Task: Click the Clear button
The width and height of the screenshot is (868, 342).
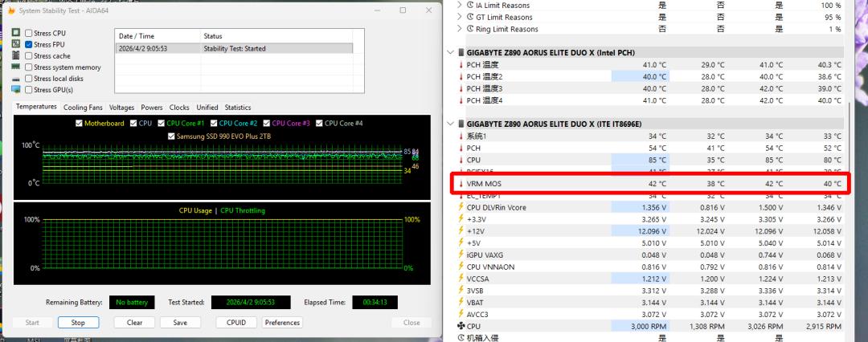Action: 134,323
